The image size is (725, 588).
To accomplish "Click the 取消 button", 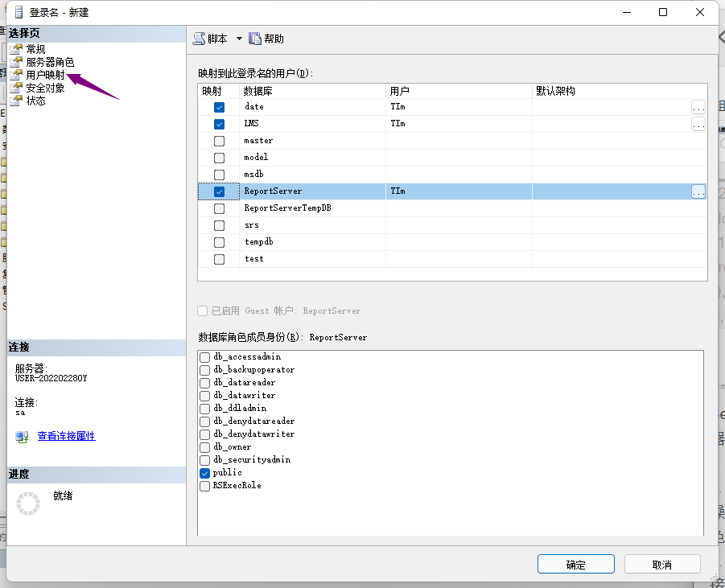I will click(x=662, y=565).
